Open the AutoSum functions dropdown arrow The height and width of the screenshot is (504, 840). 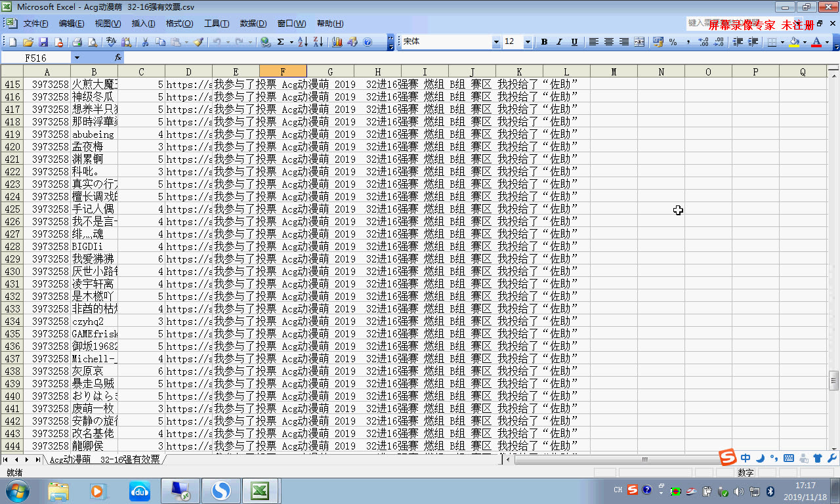(x=290, y=42)
